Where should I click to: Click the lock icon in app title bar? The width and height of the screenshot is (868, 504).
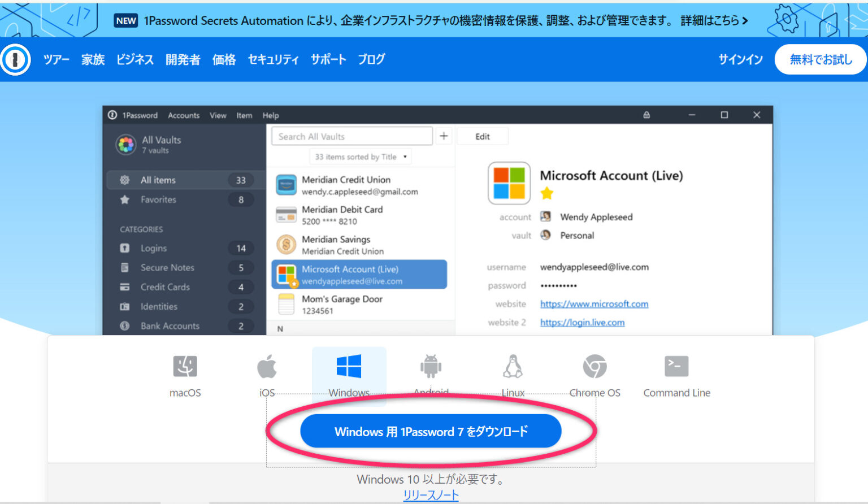(646, 115)
